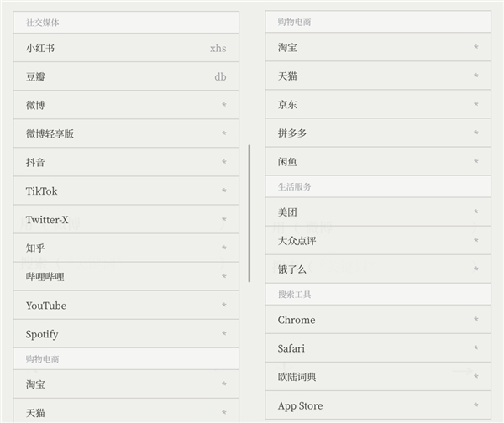This screenshot has height=423, width=504.
Task: Click the asterisk beside YouTube
Action: 223,305
